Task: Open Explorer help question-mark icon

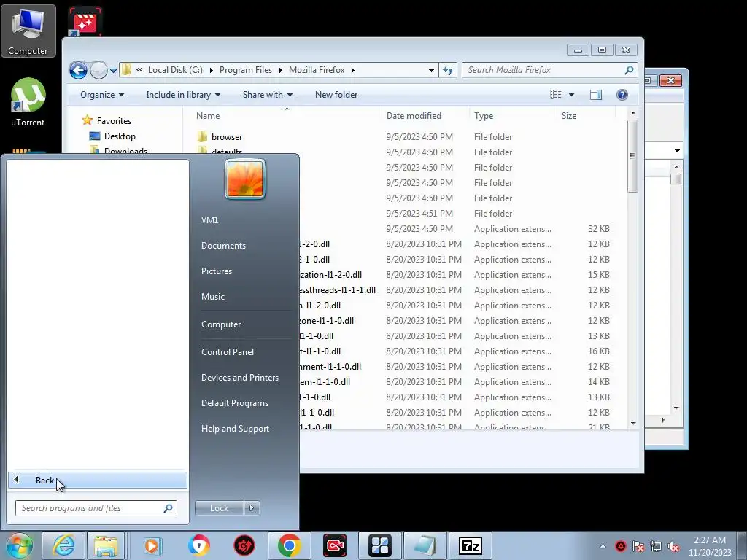Action: point(622,95)
